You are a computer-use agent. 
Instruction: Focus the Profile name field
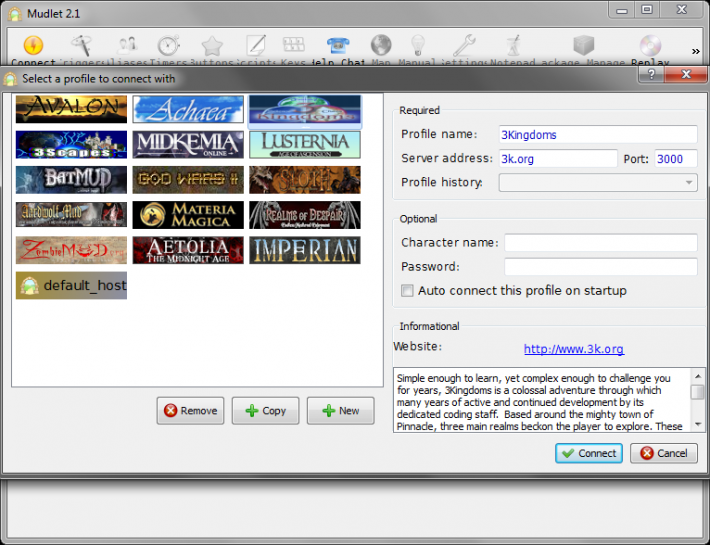(598, 134)
